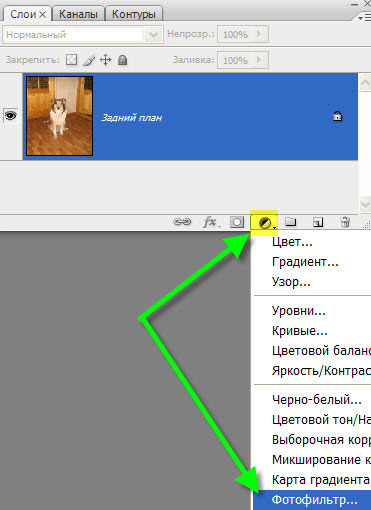Click the layers list up arrow

click(x=365, y=83)
